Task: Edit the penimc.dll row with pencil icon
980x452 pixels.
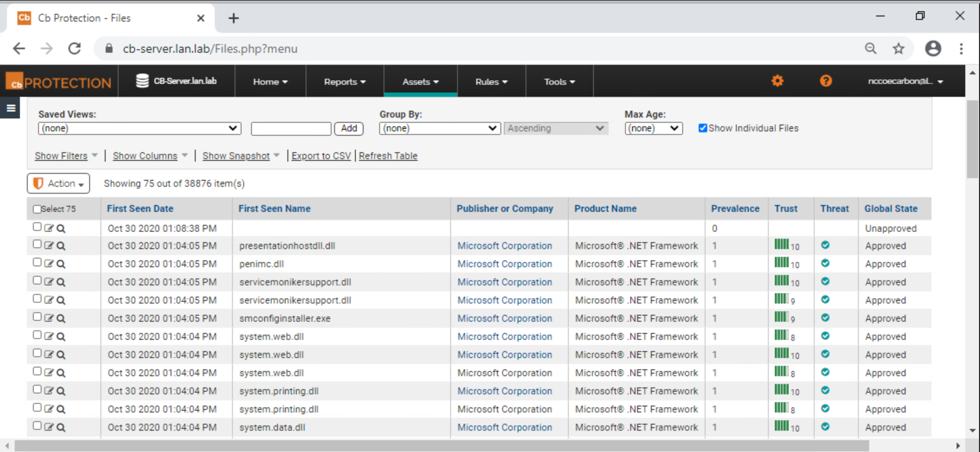Action: pyautogui.click(x=48, y=263)
